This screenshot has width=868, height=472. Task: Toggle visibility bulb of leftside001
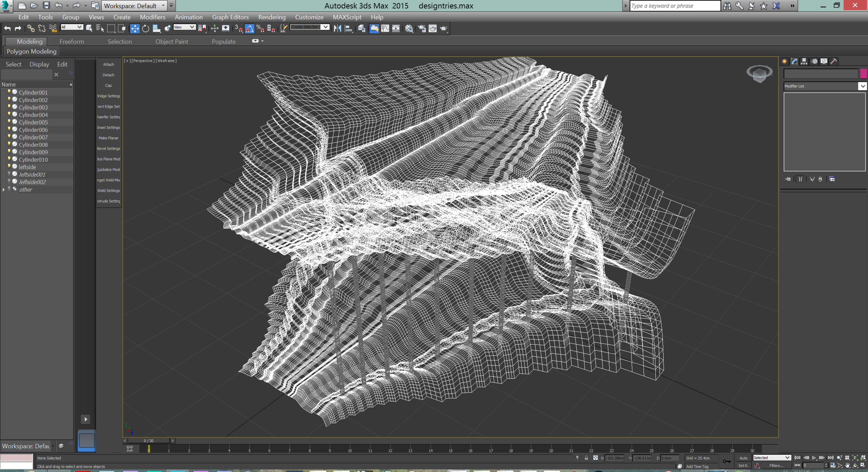pos(9,174)
